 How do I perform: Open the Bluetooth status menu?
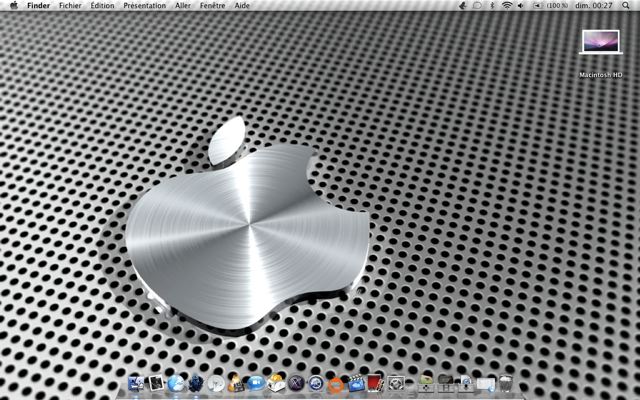pyautogui.click(x=492, y=6)
